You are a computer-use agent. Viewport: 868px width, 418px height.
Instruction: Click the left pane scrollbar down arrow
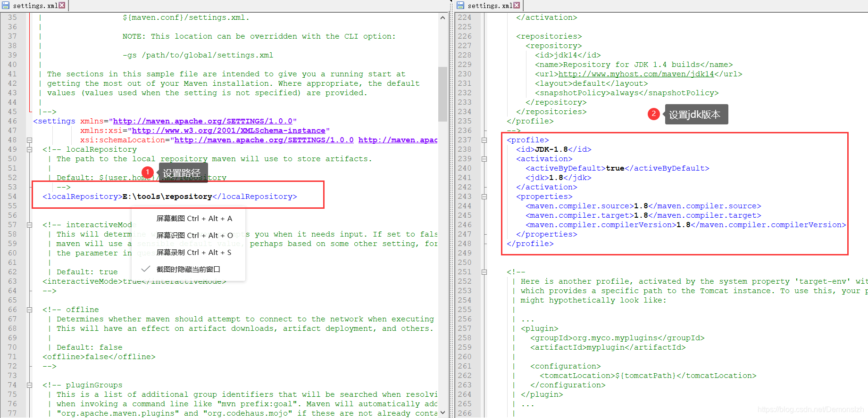pyautogui.click(x=442, y=413)
